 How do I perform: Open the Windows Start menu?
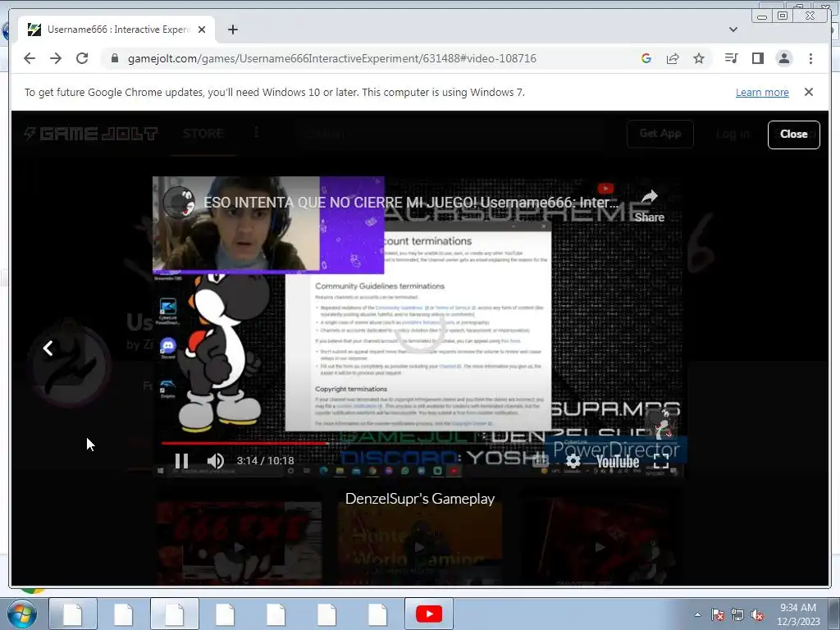[x=21, y=614]
